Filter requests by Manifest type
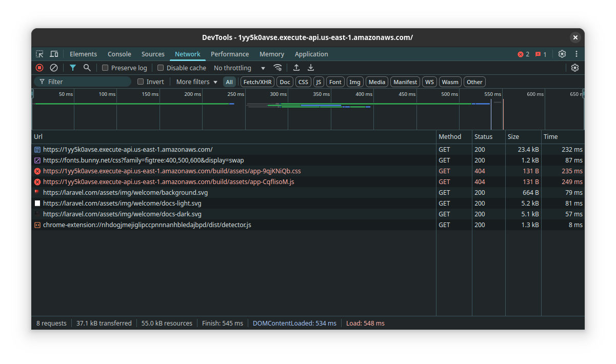This screenshot has width=616, height=364. [405, 82]
